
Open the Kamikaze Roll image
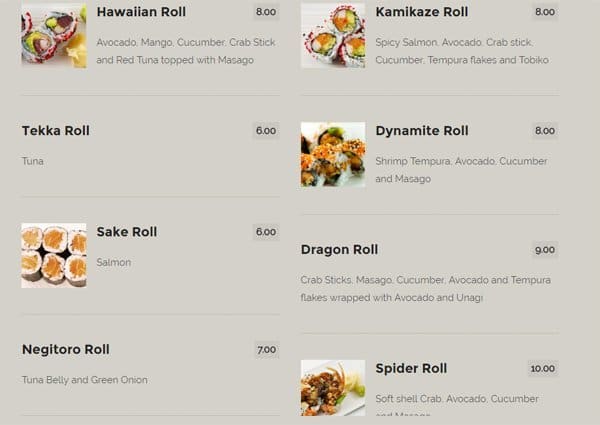[333, 36]
